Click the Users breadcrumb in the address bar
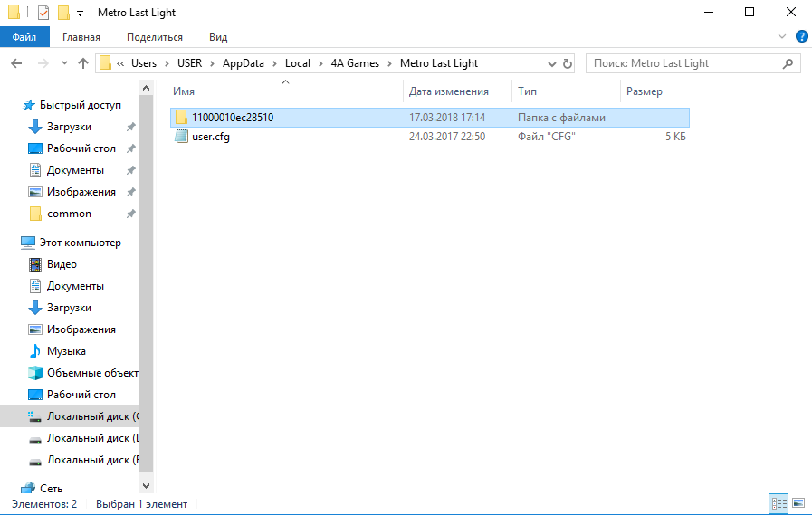Screen dimensions: 812x515 click(x=144, y=63)
